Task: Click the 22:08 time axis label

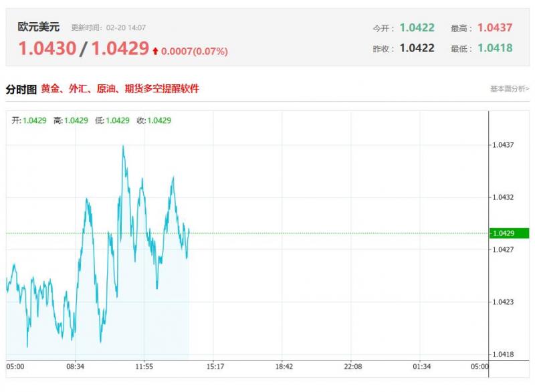Action: [x=353, y=367]
